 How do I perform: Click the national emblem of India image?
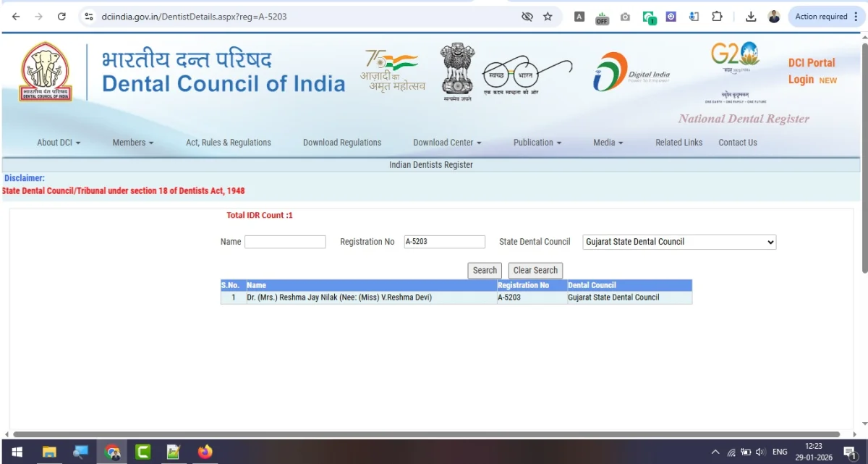pos(456,70)
